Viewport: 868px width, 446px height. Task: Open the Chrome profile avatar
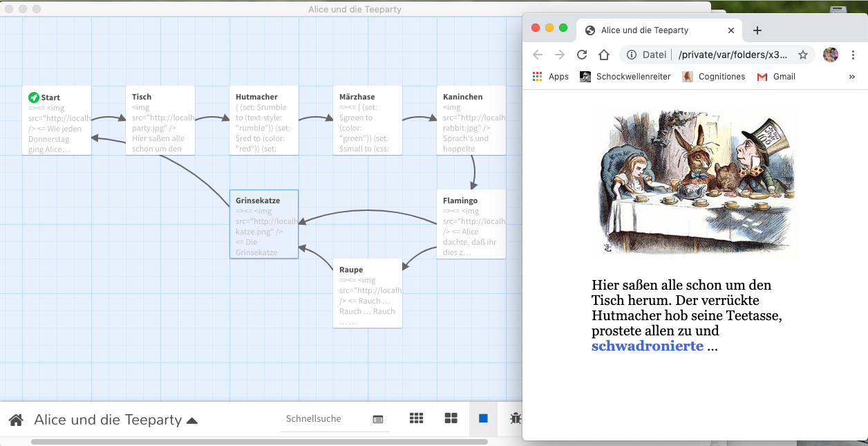coord(831,55)
